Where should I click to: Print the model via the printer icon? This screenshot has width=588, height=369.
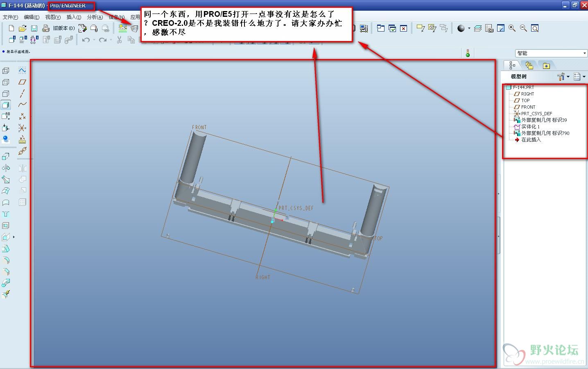point(46,28)
